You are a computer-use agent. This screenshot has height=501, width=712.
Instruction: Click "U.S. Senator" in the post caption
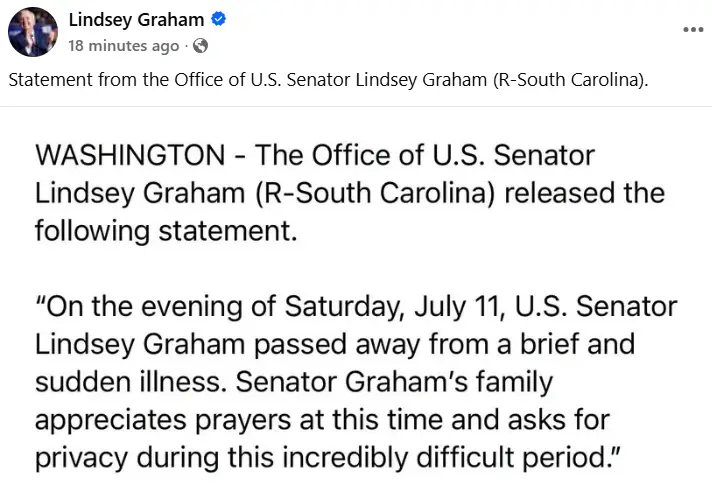(x=300, y=80)
